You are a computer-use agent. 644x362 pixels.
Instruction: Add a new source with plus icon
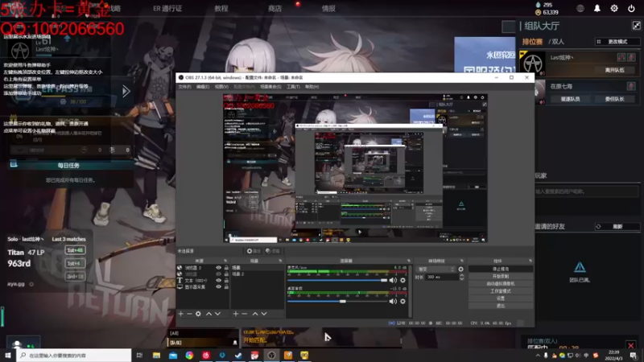point(180,314)
